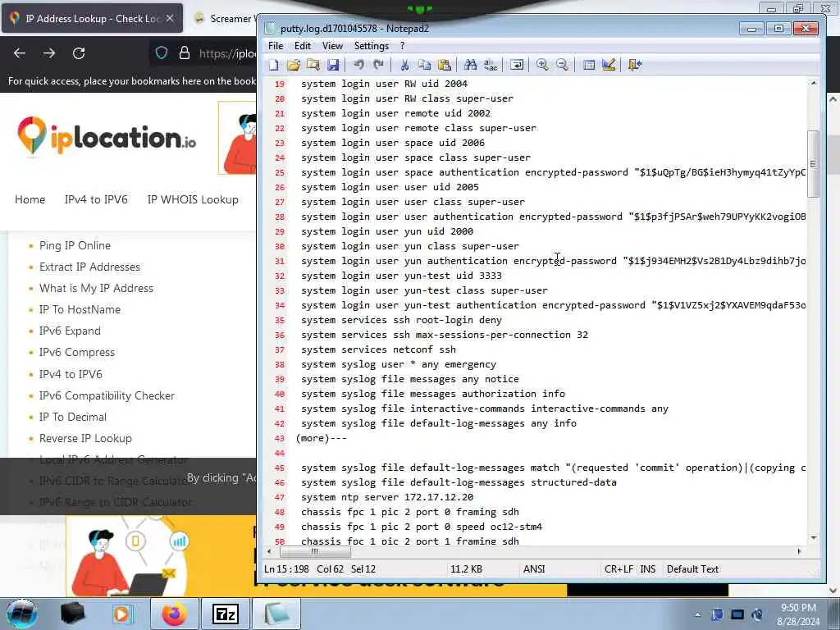Click the horizontal scrollbar thumb in Notepad2

point(315,552)
